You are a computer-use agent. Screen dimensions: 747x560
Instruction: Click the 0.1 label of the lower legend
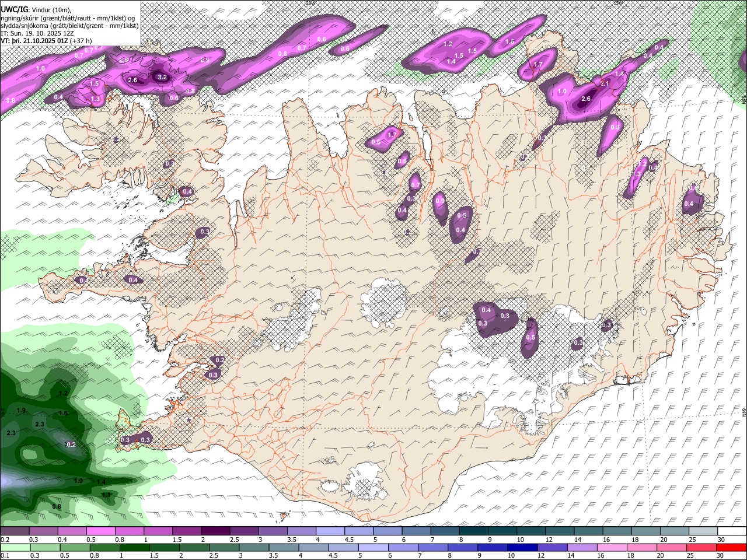pyautogui.click(x=5, y=555)
